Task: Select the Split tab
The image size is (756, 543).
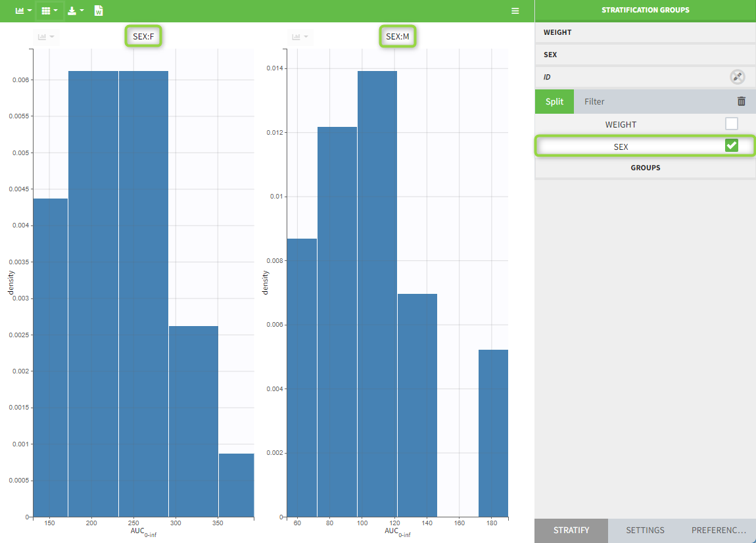Action: (x=554, y=101)
